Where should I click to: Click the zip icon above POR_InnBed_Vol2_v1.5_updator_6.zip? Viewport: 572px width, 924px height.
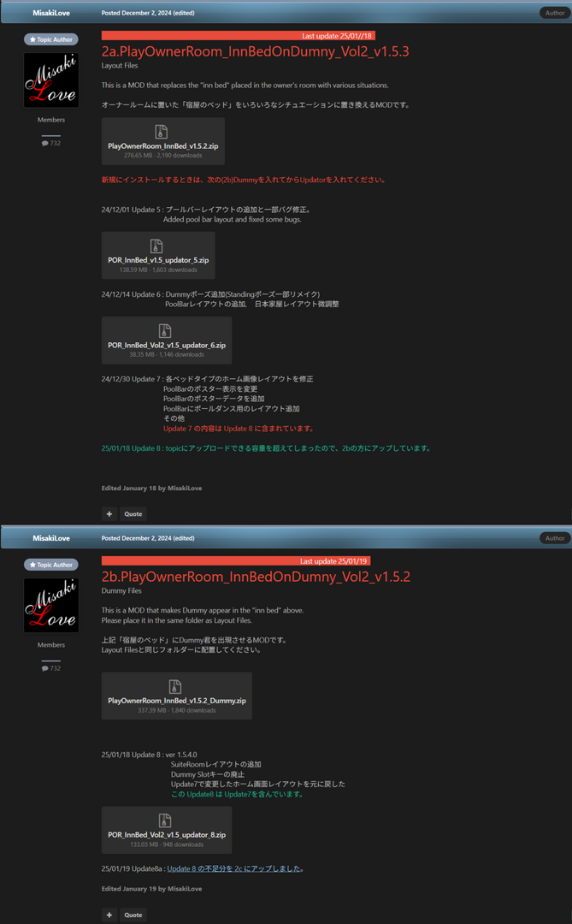[165, 331]
